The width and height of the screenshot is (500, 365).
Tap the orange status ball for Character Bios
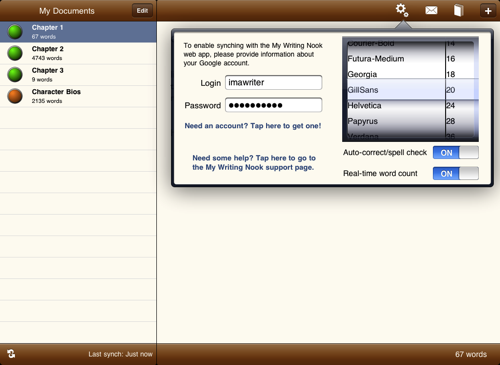tap(15, 96)
